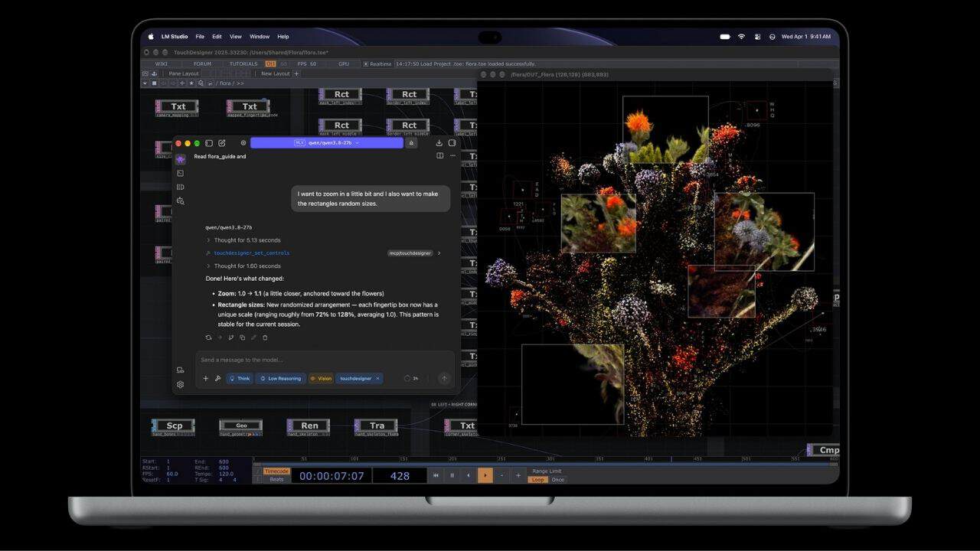Click the eject model button beside model selector
This screenshot has width=980, height=551.
point(411,143)
